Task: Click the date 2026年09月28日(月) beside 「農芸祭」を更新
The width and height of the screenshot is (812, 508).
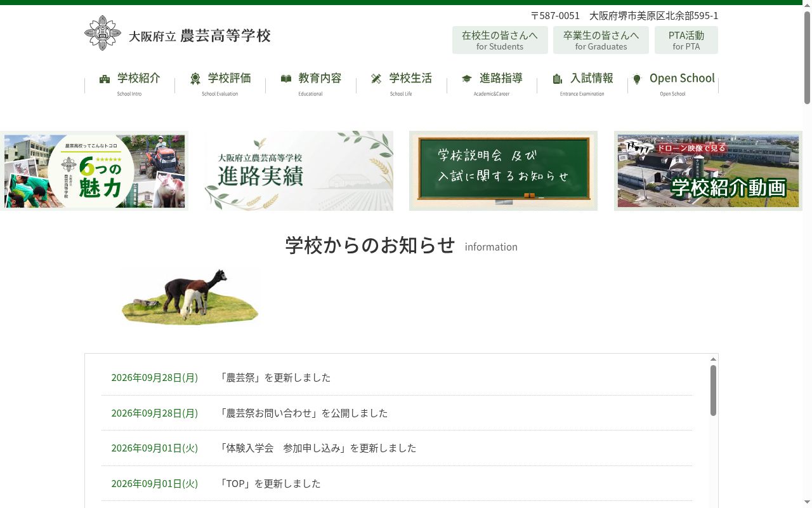Action: (x=155, y=377)
